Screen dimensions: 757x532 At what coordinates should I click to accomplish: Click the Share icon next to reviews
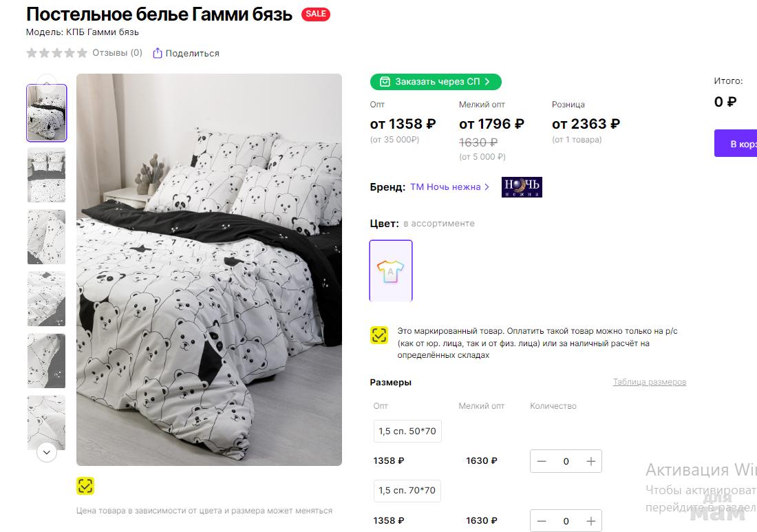[158, 53]
